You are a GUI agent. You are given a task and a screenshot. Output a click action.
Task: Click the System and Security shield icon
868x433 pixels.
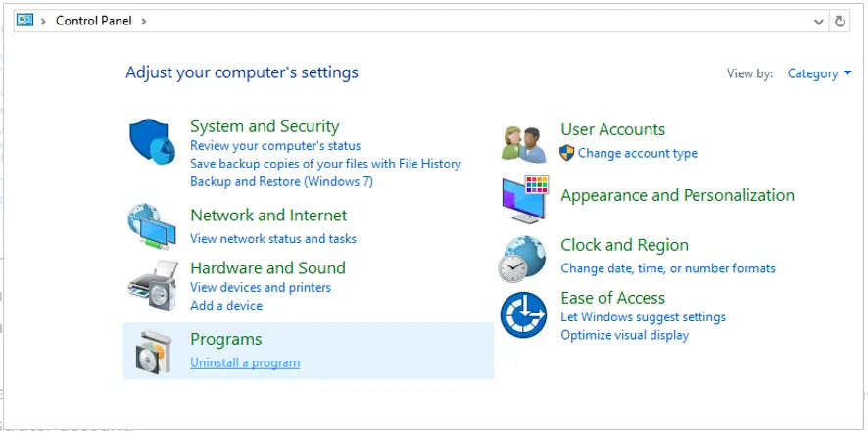point(152,142)
